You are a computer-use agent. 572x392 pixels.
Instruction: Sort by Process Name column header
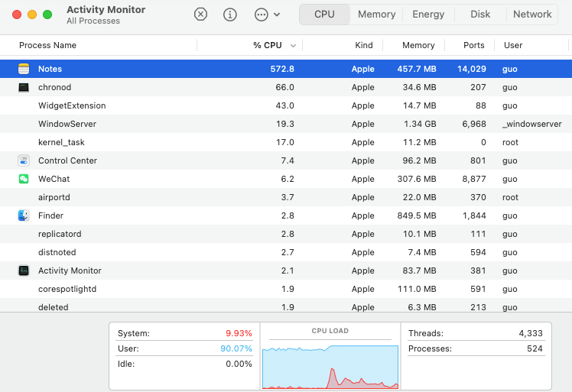coord(47,45)
